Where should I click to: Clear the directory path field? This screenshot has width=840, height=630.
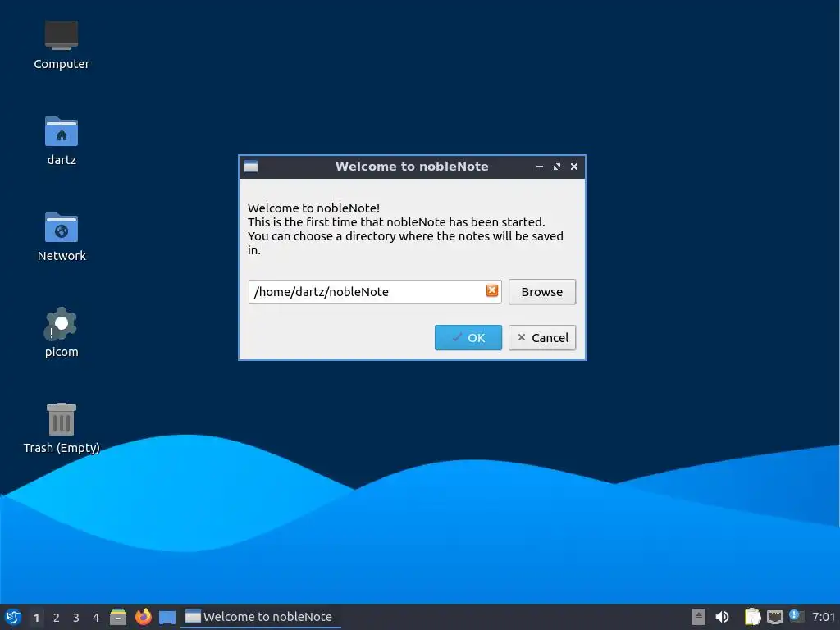(492, 291)
